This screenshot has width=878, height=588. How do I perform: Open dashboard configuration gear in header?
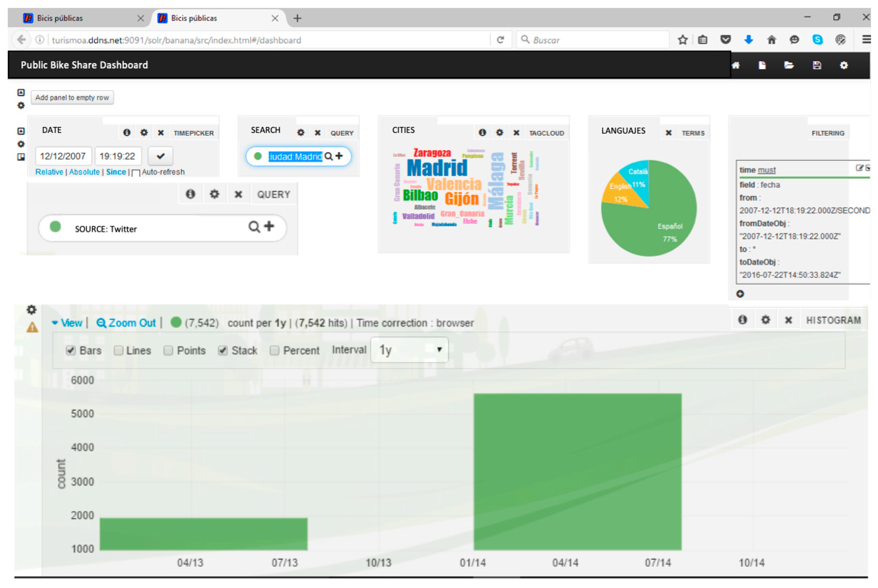844,65
